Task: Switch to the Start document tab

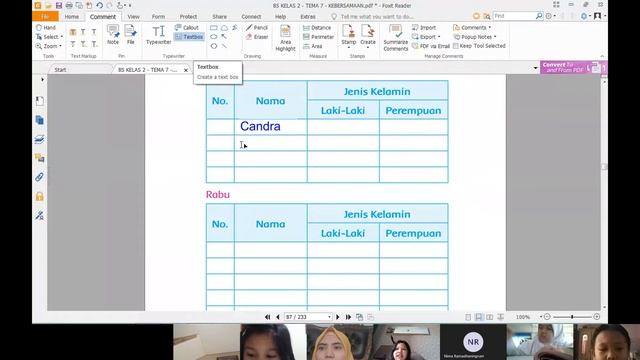Action: pos(60,70)
